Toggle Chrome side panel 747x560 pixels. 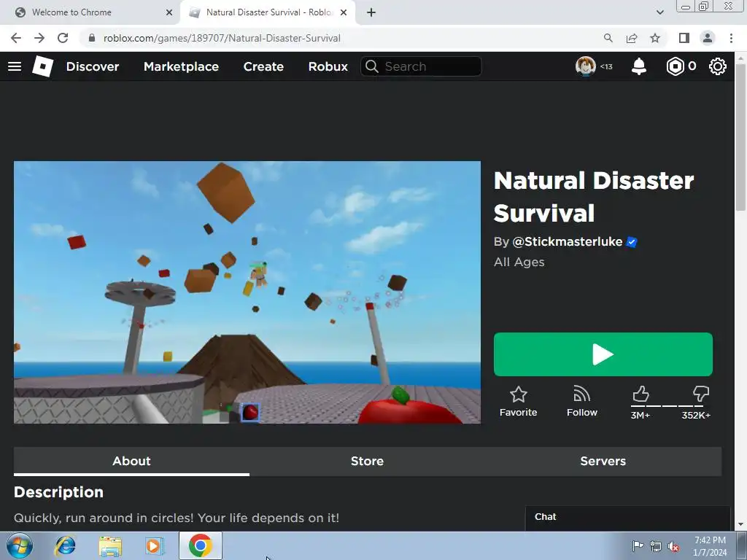coord(684,38)
